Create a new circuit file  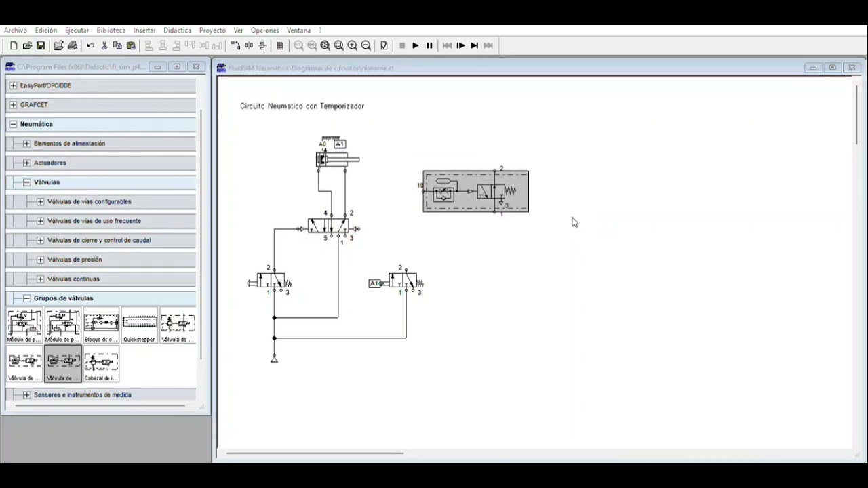(14, 45)
